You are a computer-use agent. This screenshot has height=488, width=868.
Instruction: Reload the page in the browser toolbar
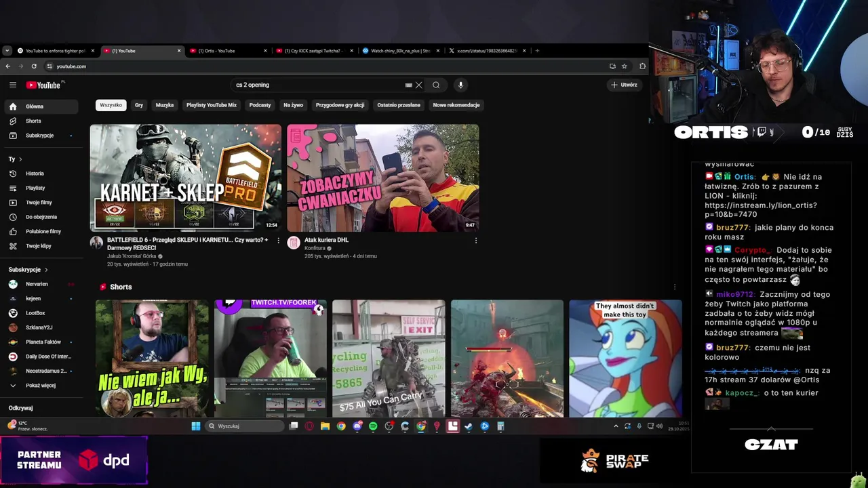click(34, 66)
